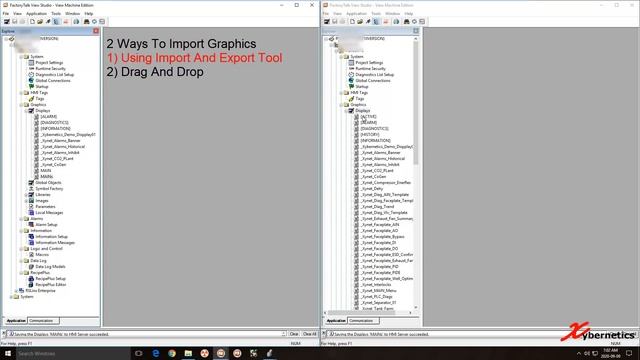Open Microsoft Edge from the taskbar

point(156,353)
